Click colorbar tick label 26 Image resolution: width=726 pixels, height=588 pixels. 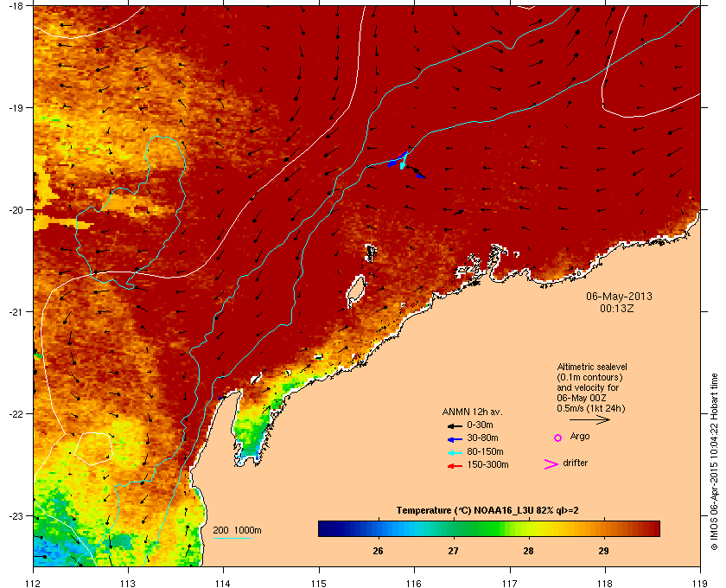(379, 551)
